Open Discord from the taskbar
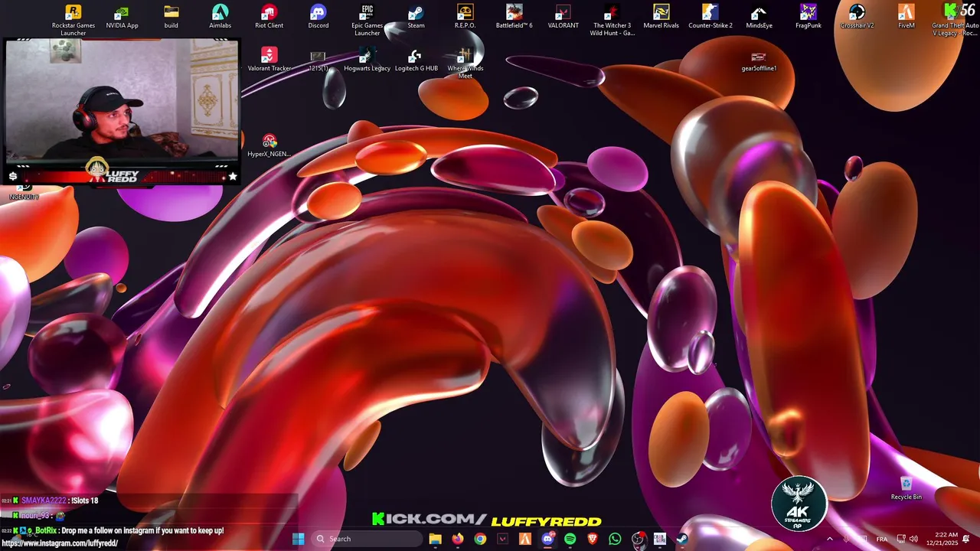Image resolution: width=980 pixels, height=551 pixels. point(547,539)
